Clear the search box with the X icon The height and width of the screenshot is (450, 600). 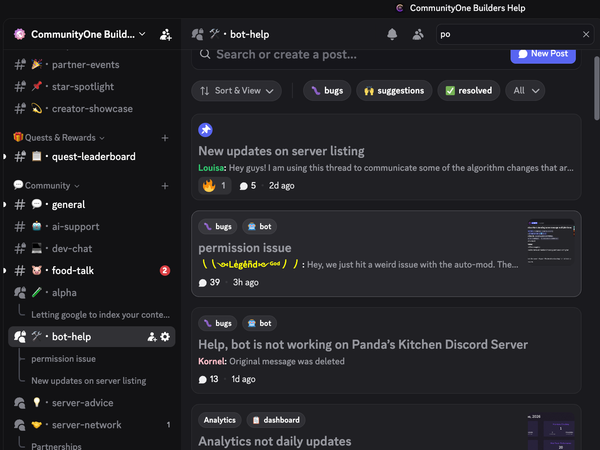click(x=585, y=34)
